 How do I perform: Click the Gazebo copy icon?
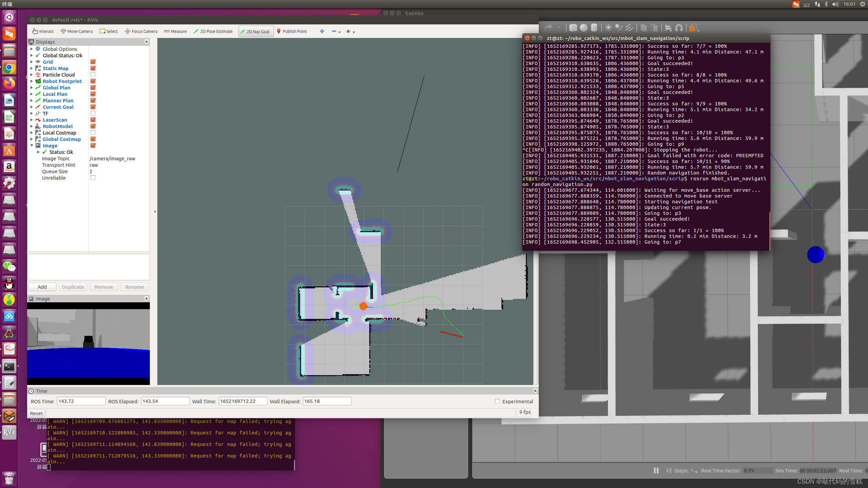[x=644, y=28]
